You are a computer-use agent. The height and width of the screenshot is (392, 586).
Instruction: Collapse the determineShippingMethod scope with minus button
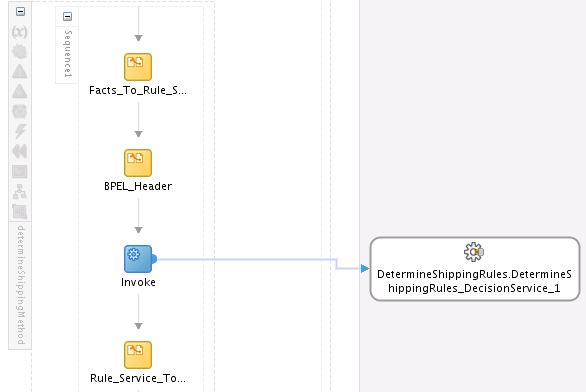click(x=21, y=12)
